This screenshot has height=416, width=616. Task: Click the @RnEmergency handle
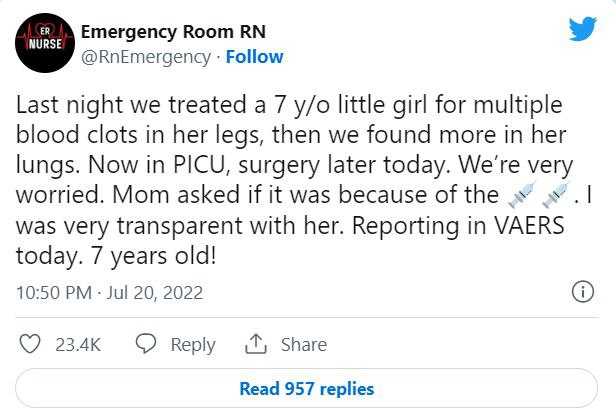tap(142, 57)
